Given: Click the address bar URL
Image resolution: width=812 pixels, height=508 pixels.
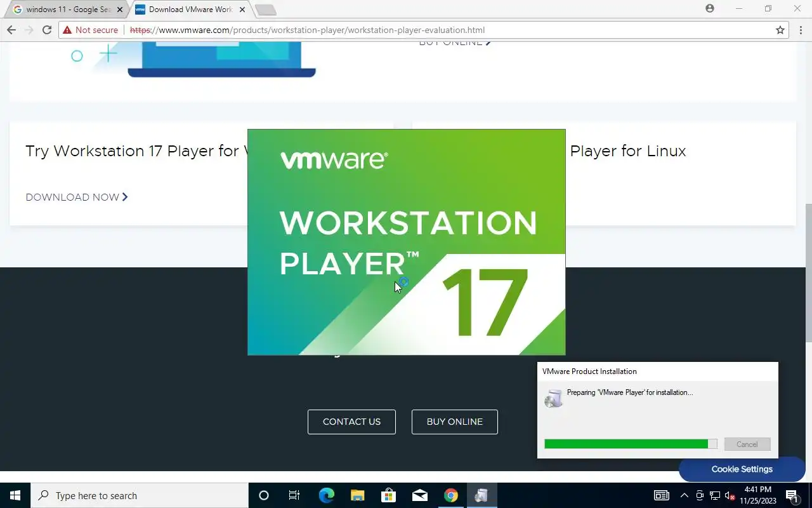Looking at the screenshot, I should [307, 30].
